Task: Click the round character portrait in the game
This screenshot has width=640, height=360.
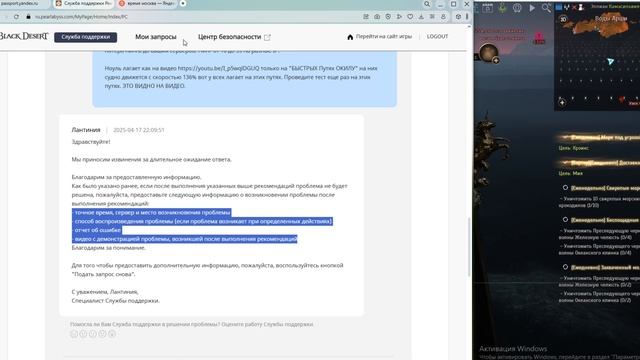Action: pyautogui.click(x=489, y=53)
